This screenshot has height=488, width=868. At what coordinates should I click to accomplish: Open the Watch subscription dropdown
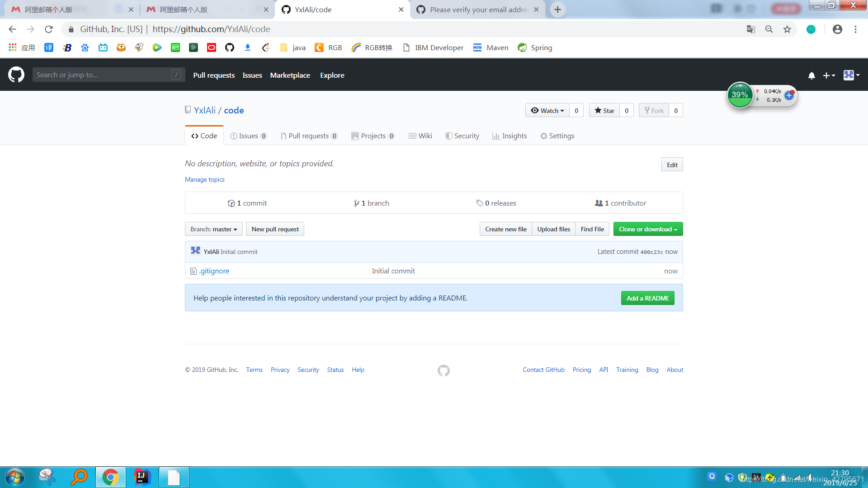547,111
